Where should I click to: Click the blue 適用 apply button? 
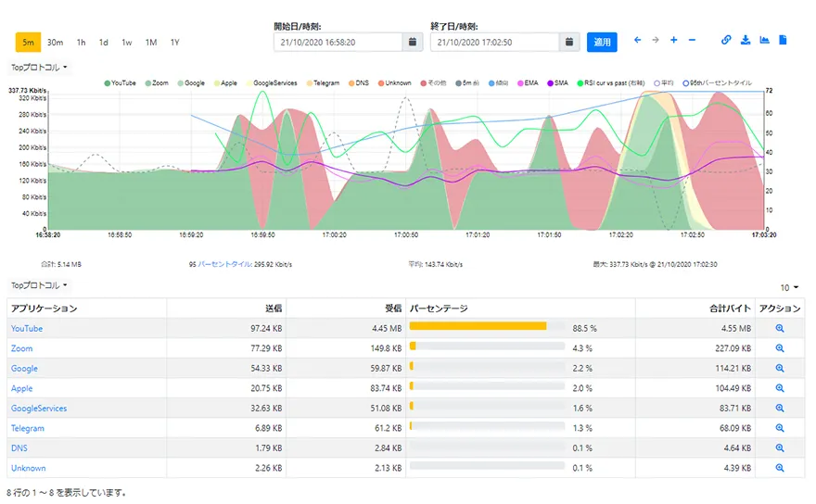602,42
